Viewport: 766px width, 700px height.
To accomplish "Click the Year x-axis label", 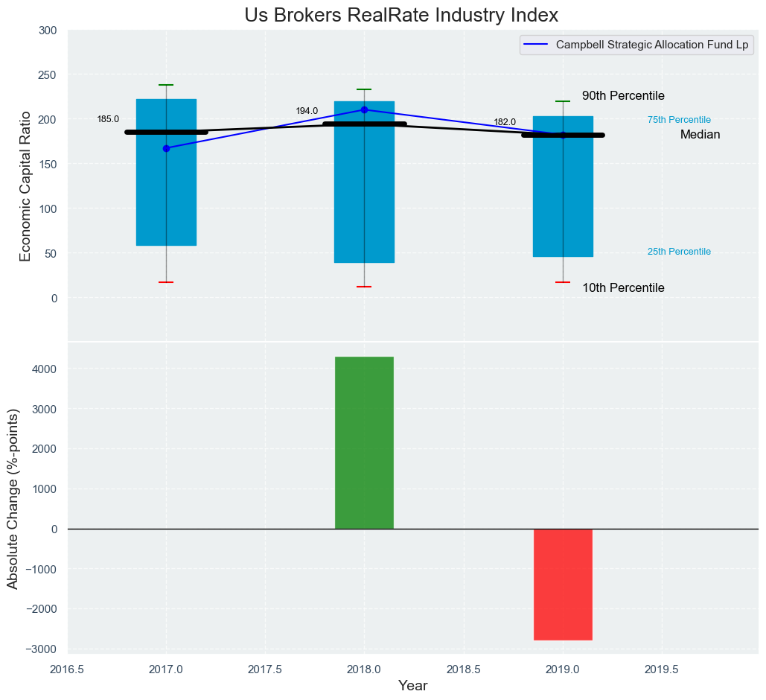I will pyautogui.click(x=412, y=686).
